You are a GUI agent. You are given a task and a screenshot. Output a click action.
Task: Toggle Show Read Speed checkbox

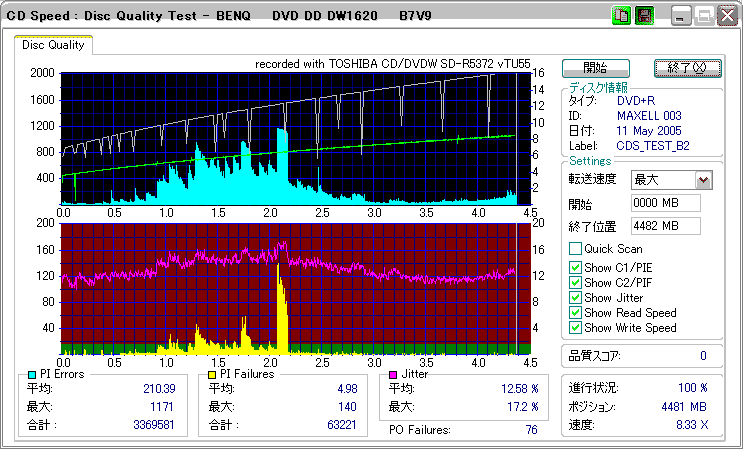575,313
